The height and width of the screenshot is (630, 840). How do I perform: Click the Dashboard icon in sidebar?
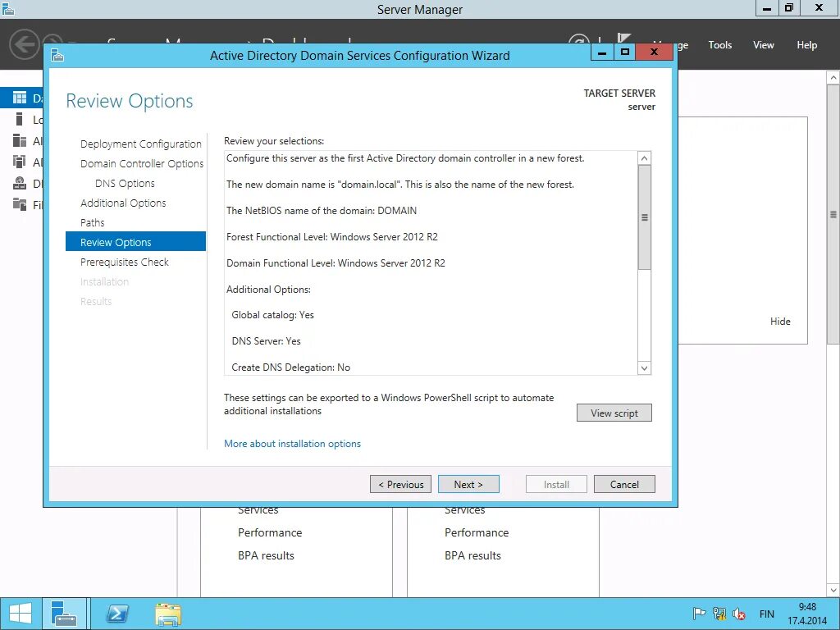pyautogui.click(x=20, y=98)
